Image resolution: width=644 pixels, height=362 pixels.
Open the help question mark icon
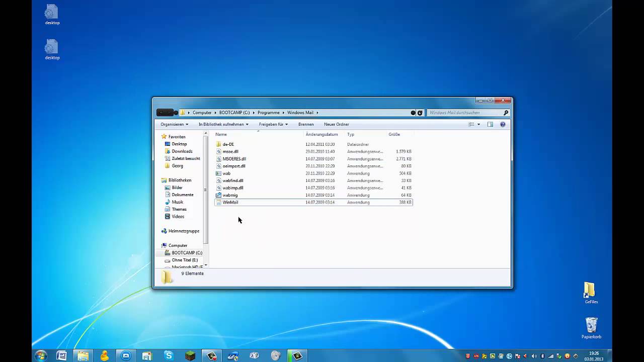[x=503, y=124]
